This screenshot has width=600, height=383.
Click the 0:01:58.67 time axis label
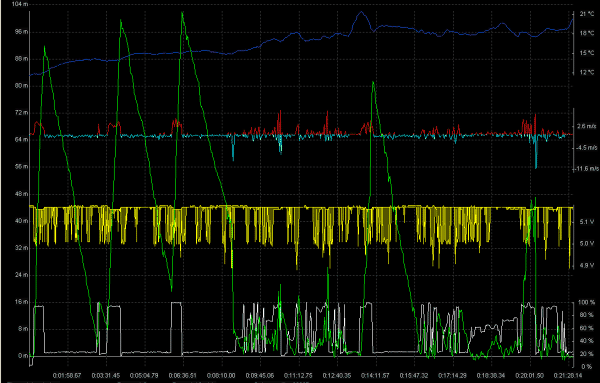[67, 376]
